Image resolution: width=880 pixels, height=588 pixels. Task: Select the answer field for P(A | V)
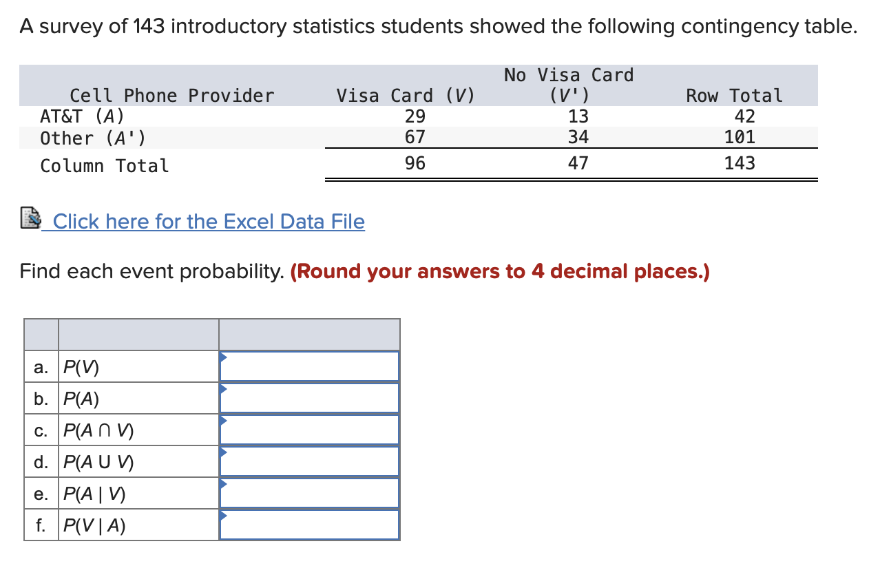pos(310,492)
